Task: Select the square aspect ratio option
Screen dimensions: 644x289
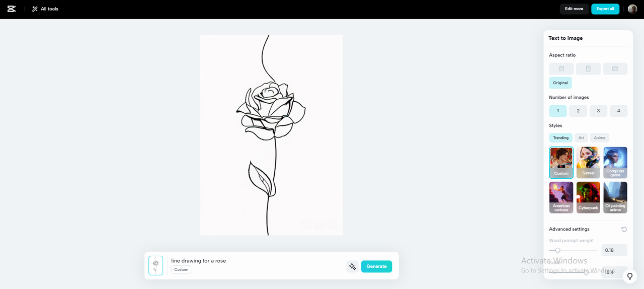Action: (561, 68)
